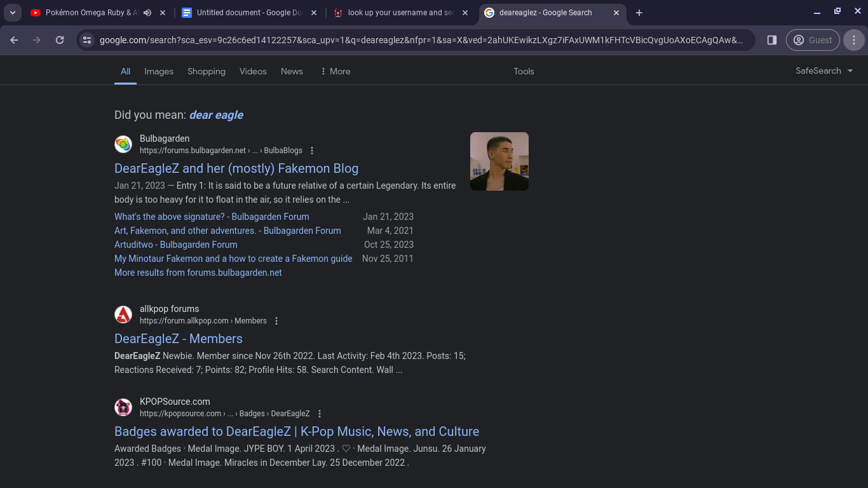Select the All search tab
The width and height of the screenshot is (868, 488).
pyautogui.click(x=126, y=71)
